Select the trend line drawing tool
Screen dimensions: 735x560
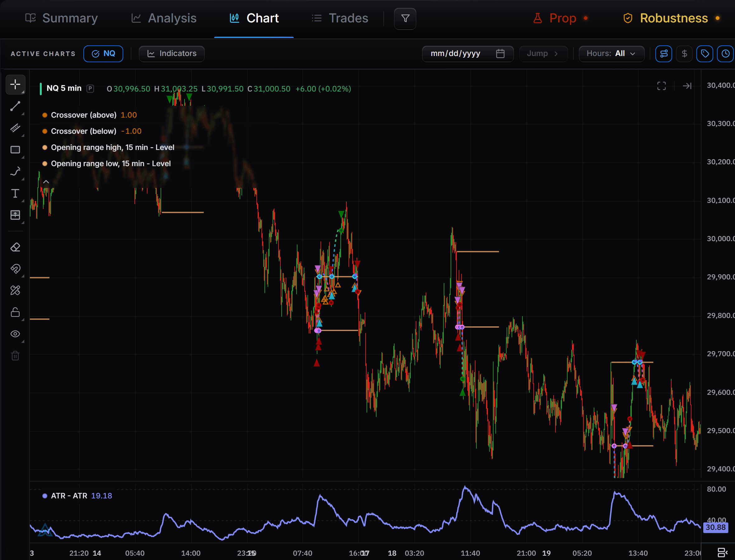click(15, 106)
